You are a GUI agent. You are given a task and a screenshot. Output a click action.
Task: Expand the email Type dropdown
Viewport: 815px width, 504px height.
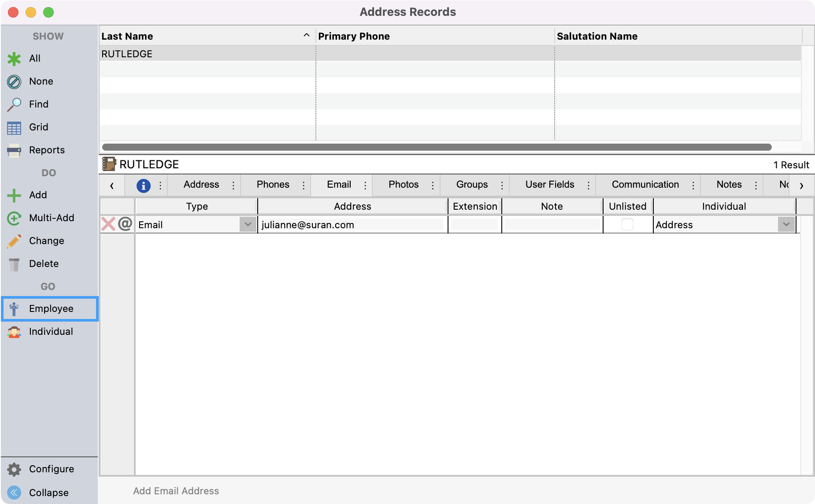248,225
